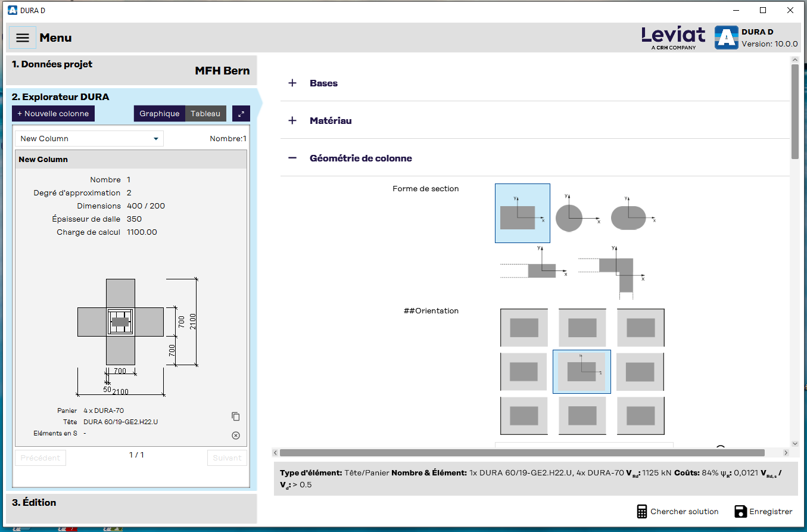Screen dimensions: 807x532
Task: Click the scroll left arrow
Action: 276,453
